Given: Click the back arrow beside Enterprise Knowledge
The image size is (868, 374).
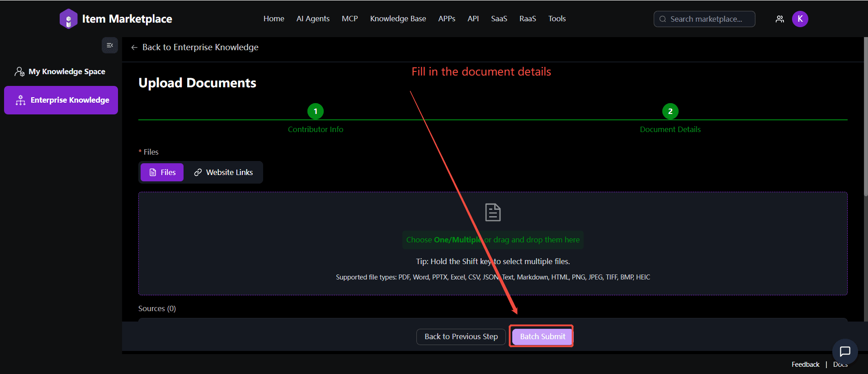Looking at the screenshot, I should 134,47.
